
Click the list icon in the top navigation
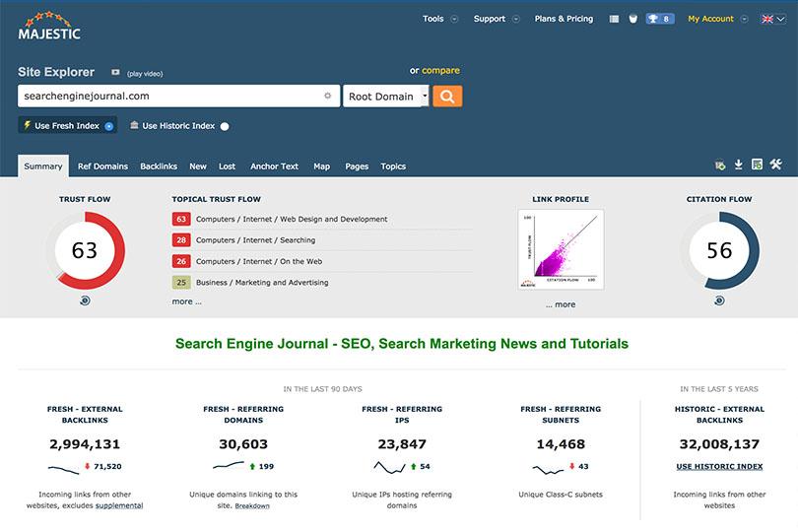coord(614,19)
